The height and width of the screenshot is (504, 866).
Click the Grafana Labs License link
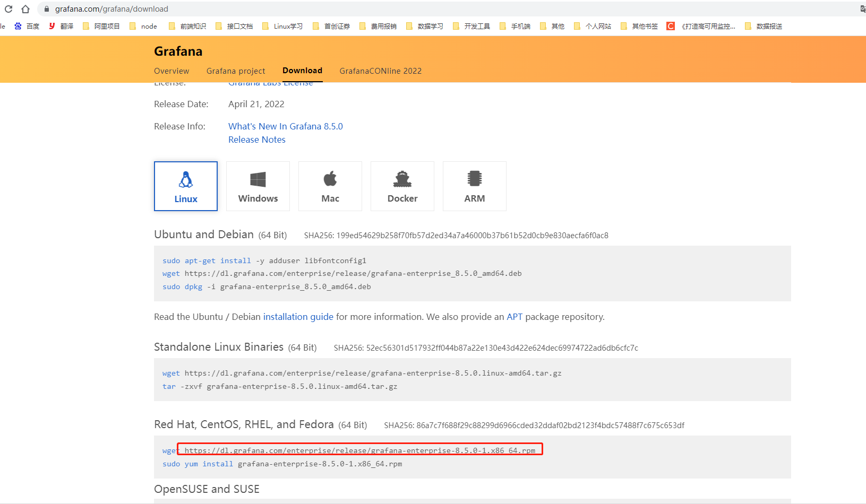click(271, 84)
